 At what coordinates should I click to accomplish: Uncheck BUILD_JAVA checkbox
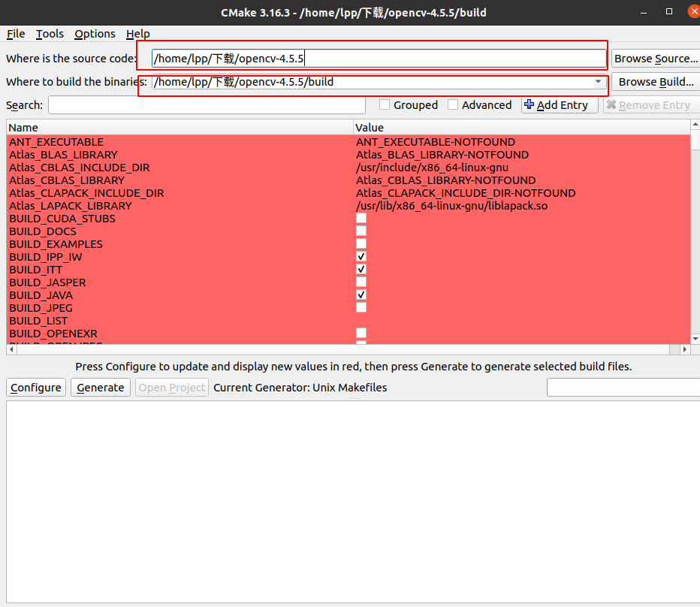click(x=361, y=294)
